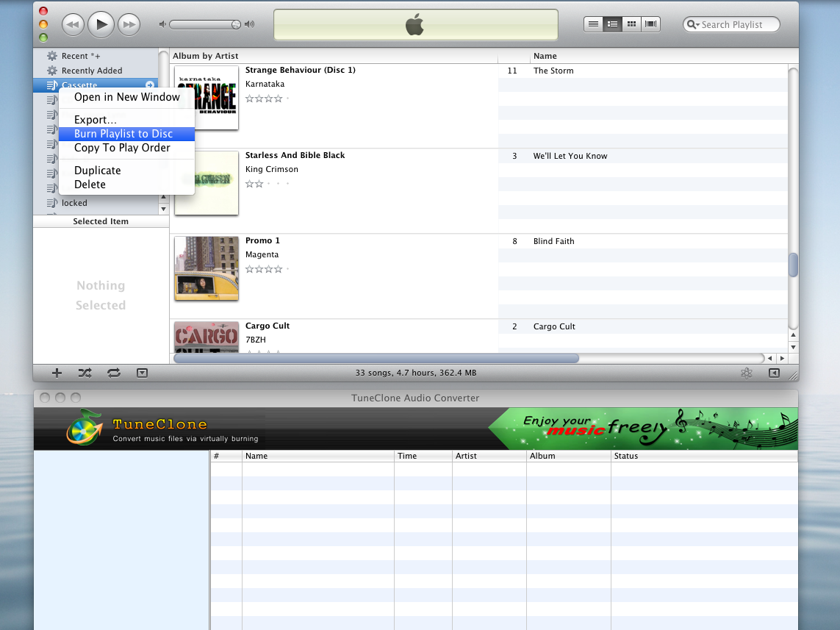This screenshot has width=840, height=630.
Task: Click Album by Artist column header
Action: [x=334, y=56]
